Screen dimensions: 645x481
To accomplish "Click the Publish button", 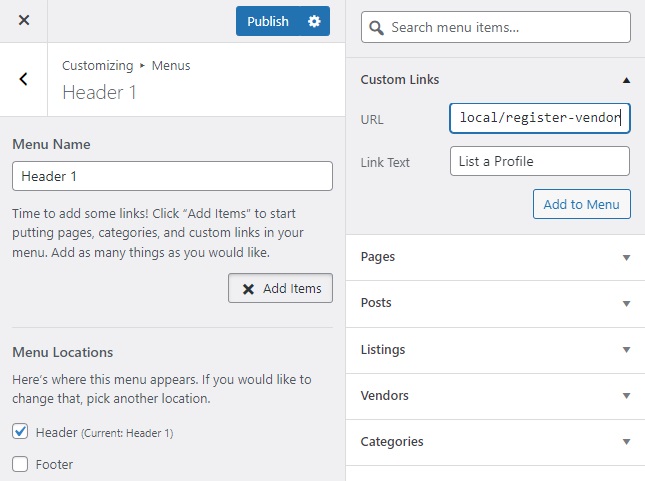I will point(267,21).
